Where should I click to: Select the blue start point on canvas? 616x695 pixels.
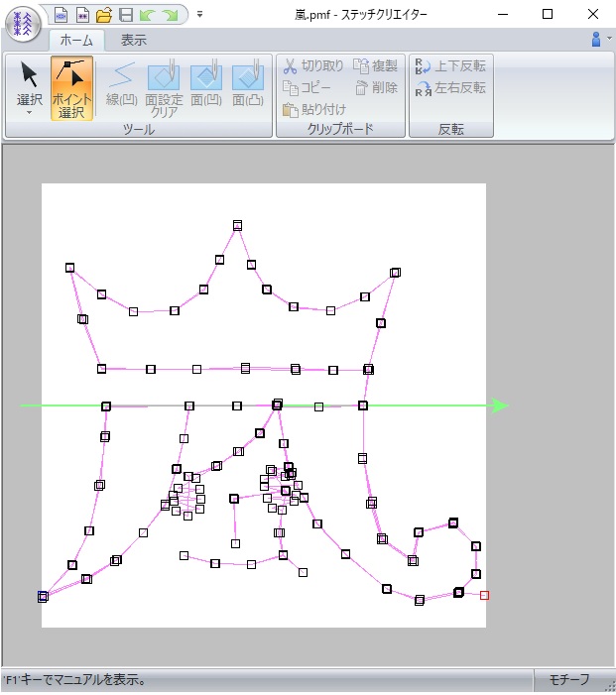pos(43,596)
